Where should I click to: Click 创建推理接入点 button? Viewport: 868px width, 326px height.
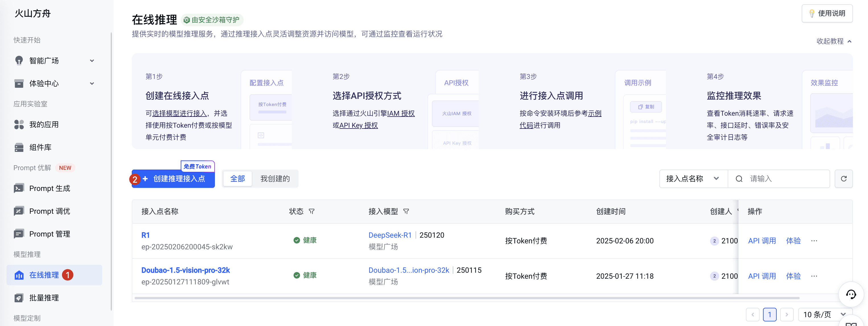click(173, 178)
